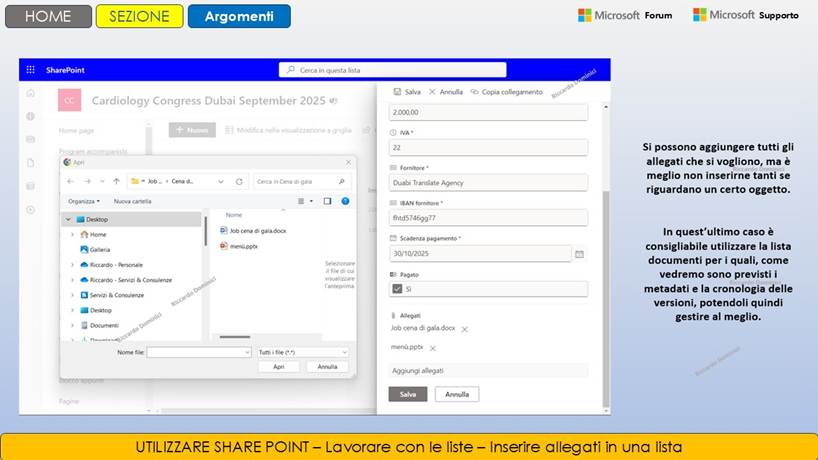Click the Fornitore field Dubai Translate Agency
The image size is (818, 460).
coord(488,183)
